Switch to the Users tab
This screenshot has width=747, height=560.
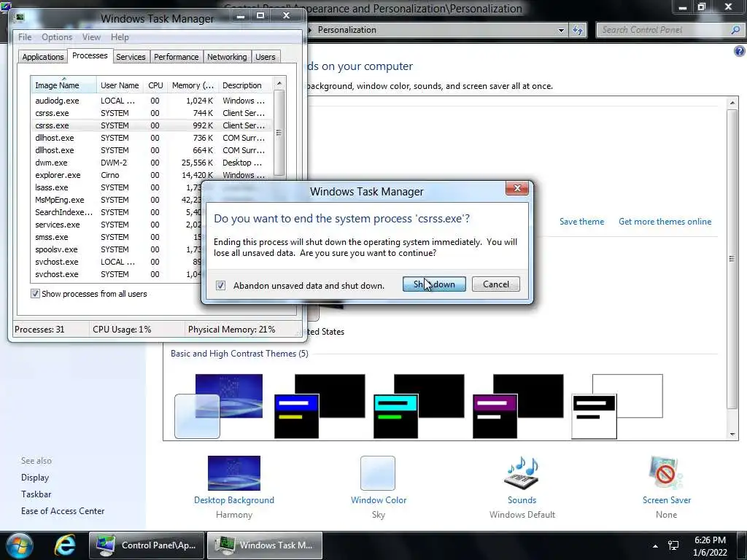point(265,57)
